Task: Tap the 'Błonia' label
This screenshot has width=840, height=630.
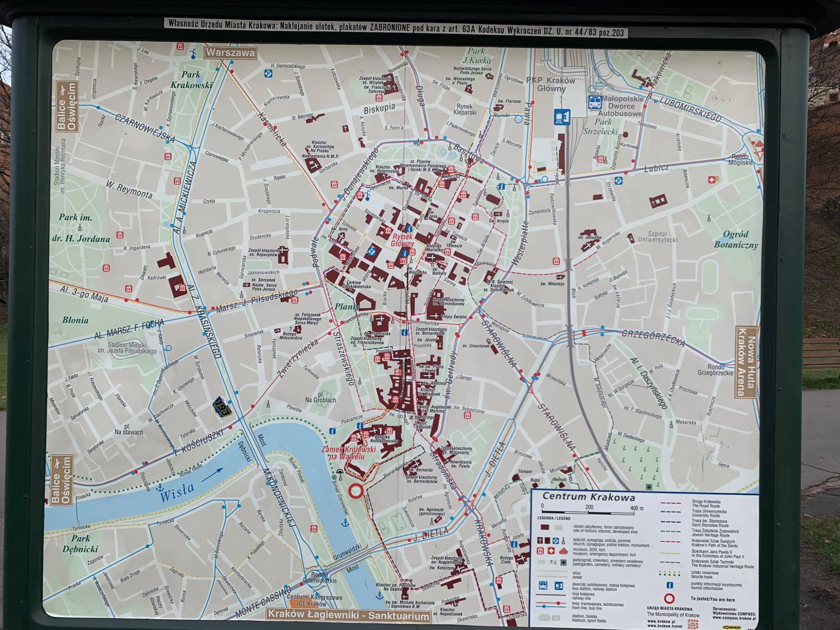Action: [75, 320]
